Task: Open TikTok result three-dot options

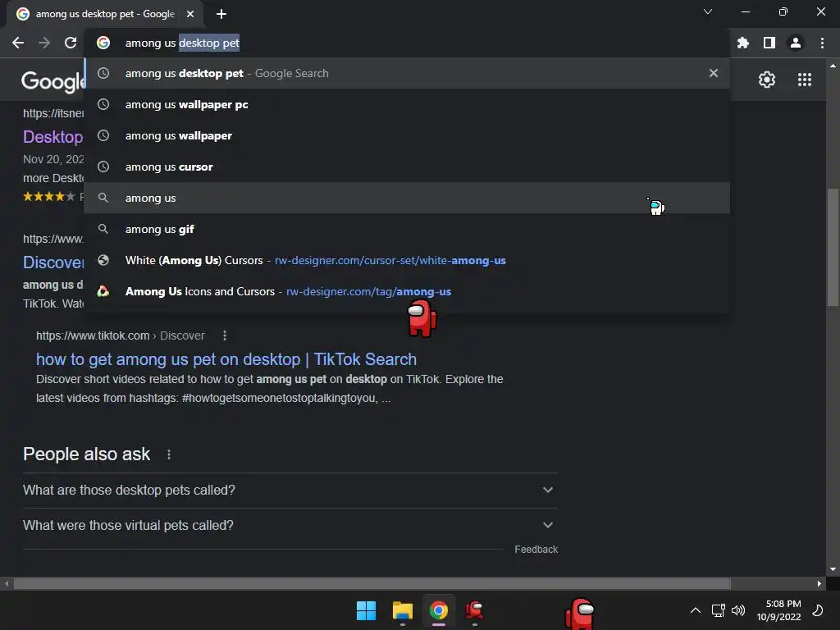Action: pyautogui.click(x=225, y=336)
